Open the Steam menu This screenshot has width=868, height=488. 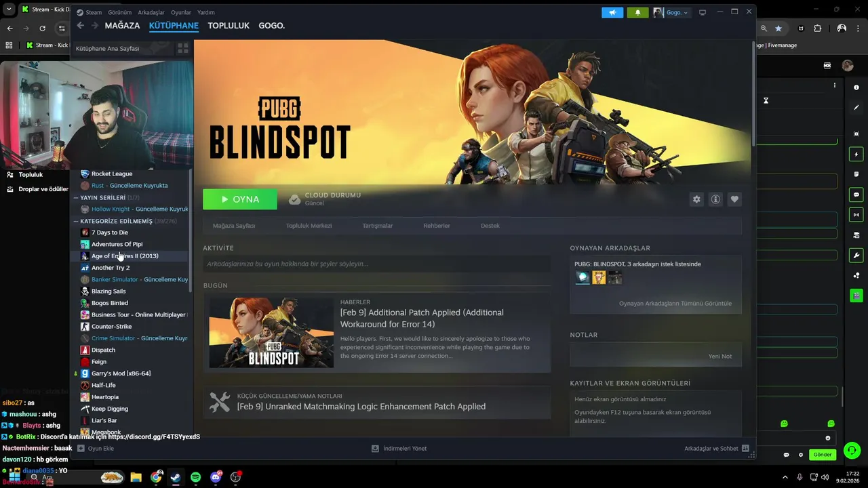89,12
